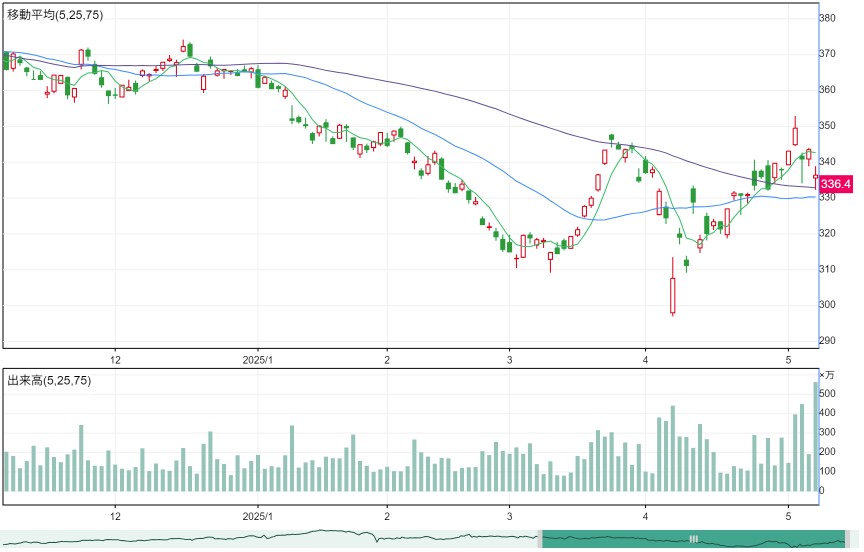Click the grip icon on the range selector
864x552 pixels.
694,539
